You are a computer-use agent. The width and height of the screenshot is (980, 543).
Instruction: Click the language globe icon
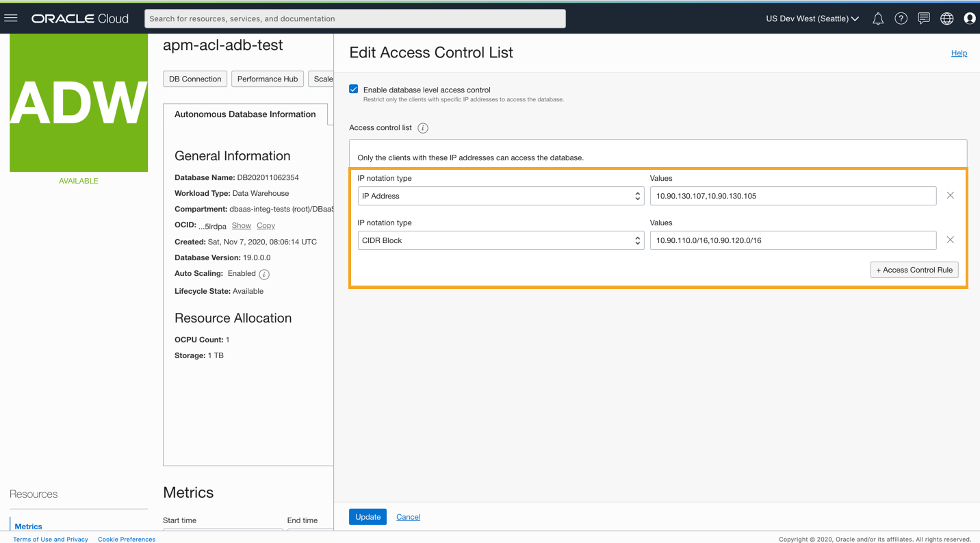click(x=947, y=19)
